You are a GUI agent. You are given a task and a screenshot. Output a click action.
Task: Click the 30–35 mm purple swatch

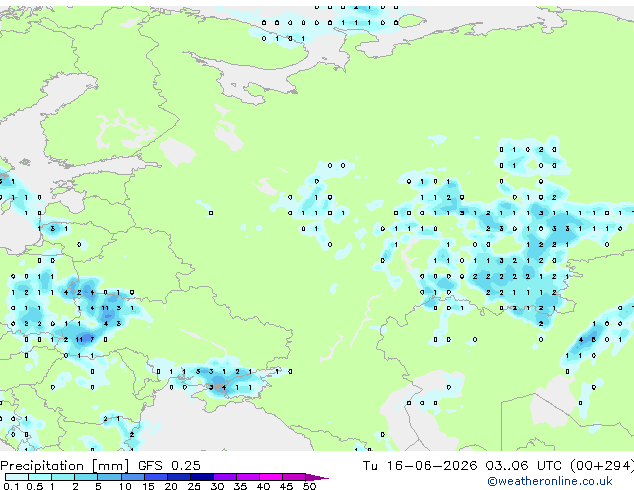point(224,477)
